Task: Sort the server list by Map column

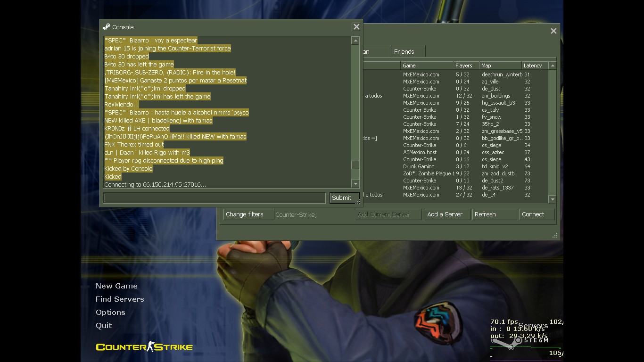Action: coord(501,66)
